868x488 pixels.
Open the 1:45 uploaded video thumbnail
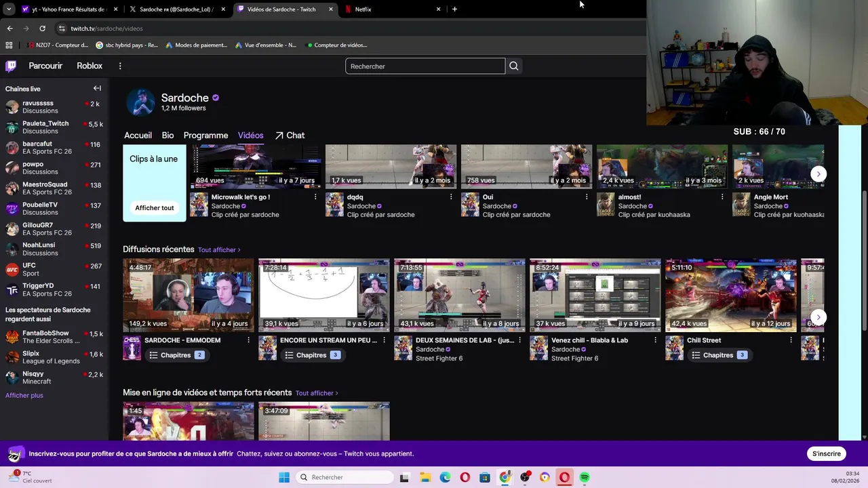[189, 422]
